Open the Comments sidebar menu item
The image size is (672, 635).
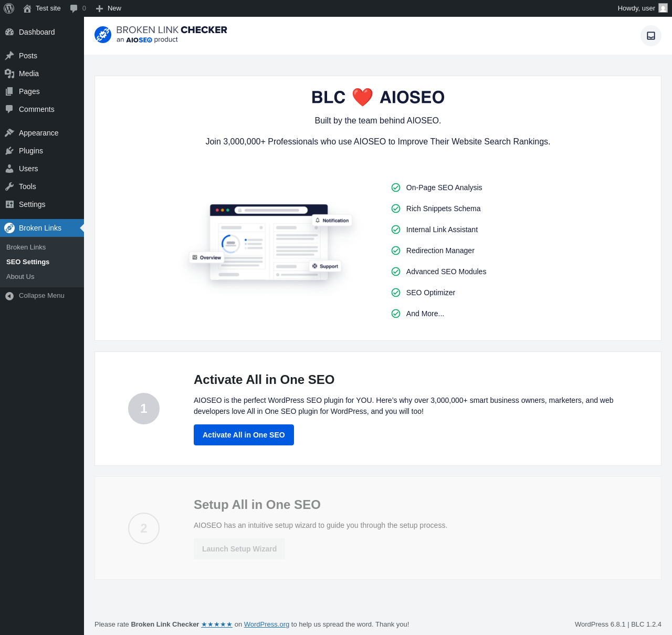[42, 109]
